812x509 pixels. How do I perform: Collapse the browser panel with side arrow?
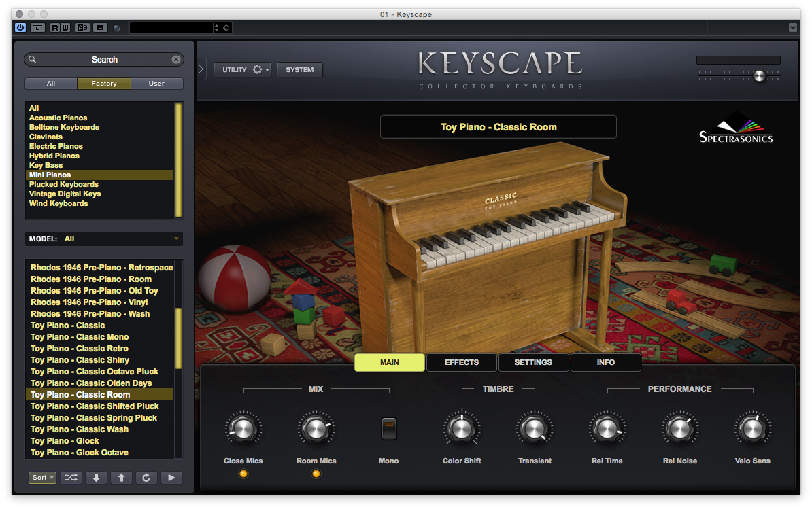(x=201, y=69)
